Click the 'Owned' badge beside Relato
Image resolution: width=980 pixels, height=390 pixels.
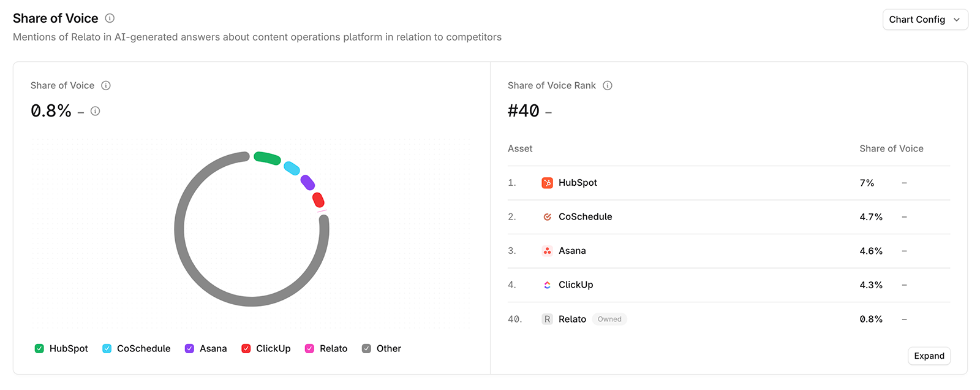[x=609, y=319]
